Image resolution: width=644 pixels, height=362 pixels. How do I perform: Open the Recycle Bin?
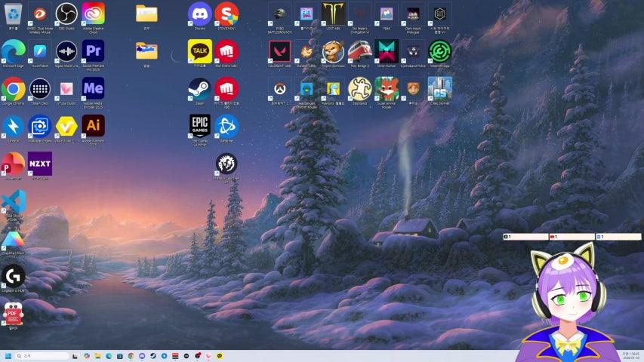coord(13,14)
